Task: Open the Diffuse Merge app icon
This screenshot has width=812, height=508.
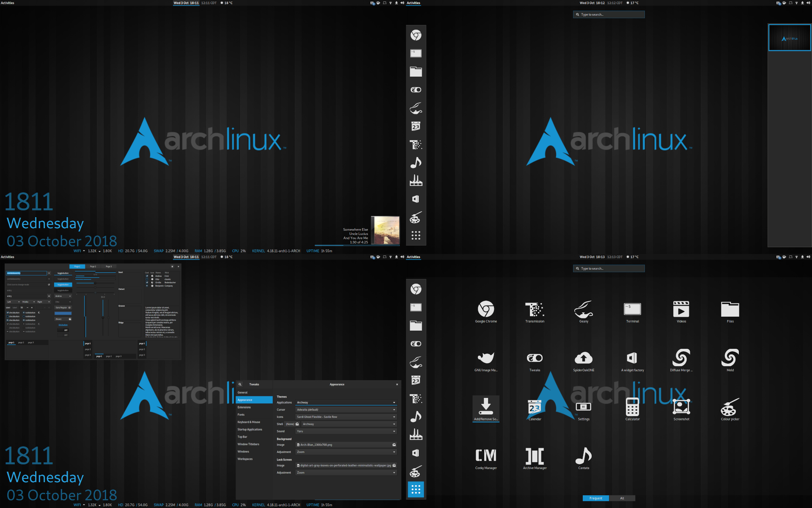Action: 681,361
